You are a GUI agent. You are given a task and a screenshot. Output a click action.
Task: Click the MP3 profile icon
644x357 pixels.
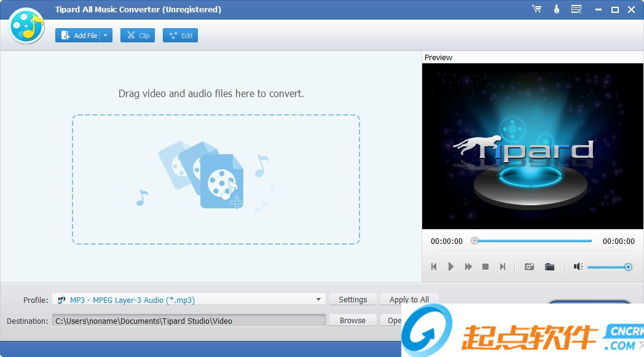[x=61, y=300]
